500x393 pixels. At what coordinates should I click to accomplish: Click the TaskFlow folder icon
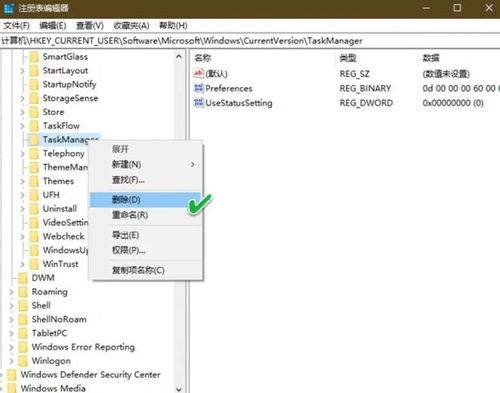[34, 126]
